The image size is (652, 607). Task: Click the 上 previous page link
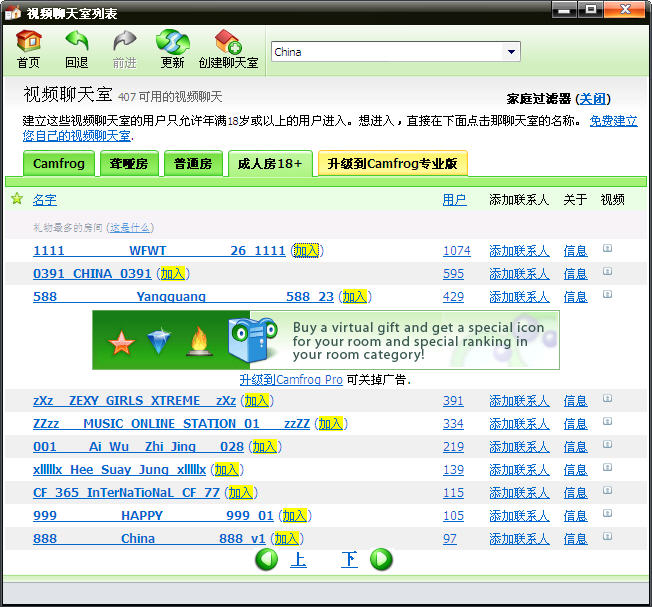pyautogui.click(x=298, y=560)
